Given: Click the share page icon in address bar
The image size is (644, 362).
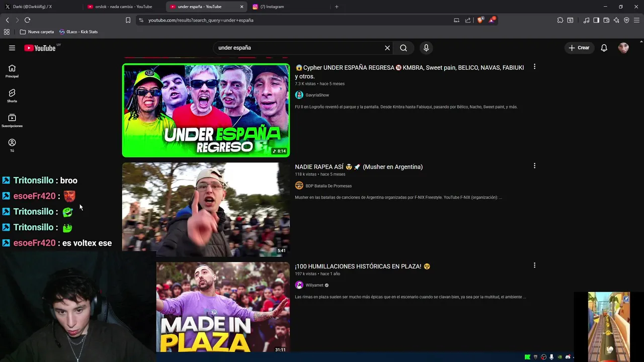Looking at the screenshot, I should [468, 20].
